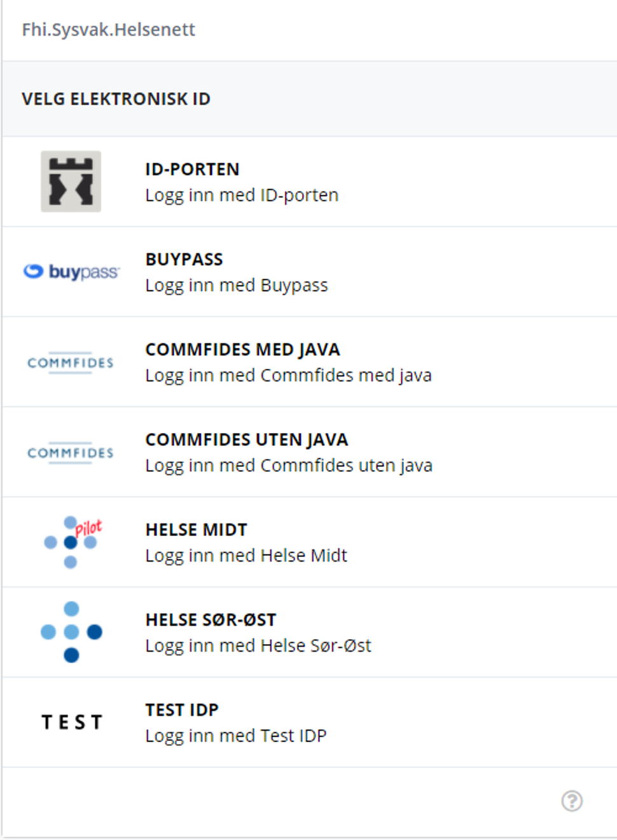Select the ID-PORTEN heading
The image size is (617, 840).
point(192,169)
